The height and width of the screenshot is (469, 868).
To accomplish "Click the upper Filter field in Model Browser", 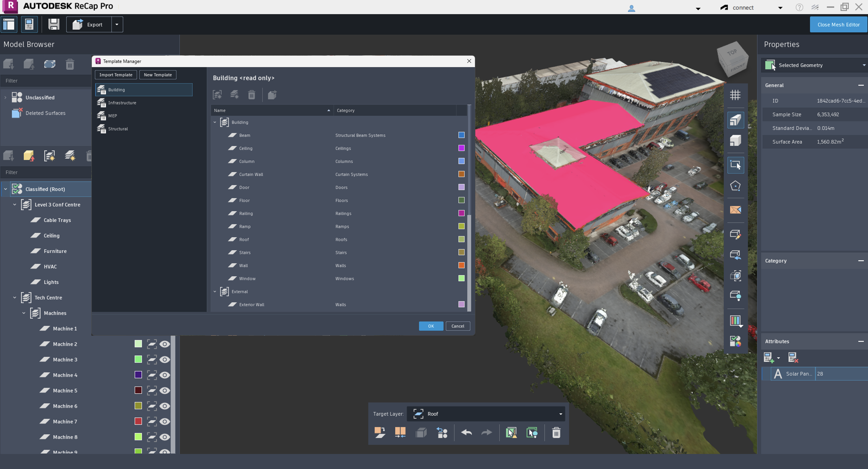I will click(46, 81).
